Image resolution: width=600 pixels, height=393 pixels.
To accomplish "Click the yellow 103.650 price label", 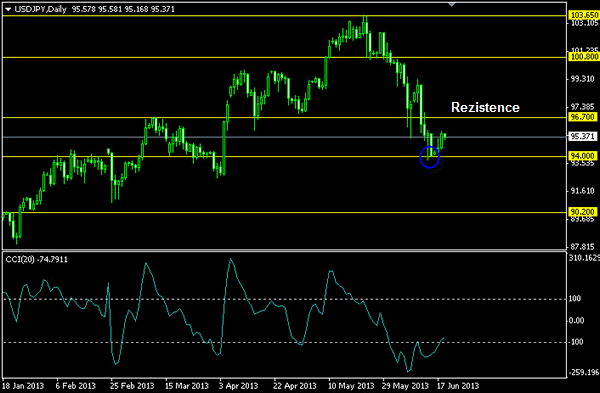I will [x=584, y=15].
